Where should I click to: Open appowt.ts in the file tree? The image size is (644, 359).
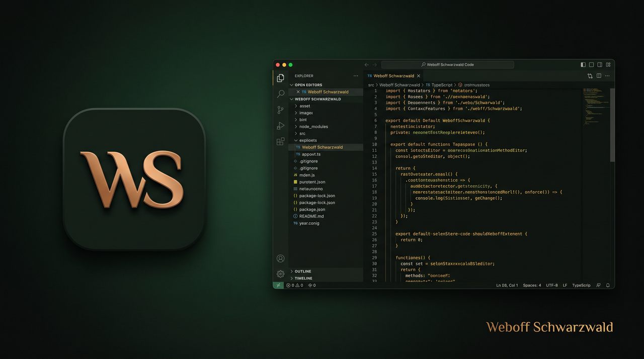click(326, 154)
